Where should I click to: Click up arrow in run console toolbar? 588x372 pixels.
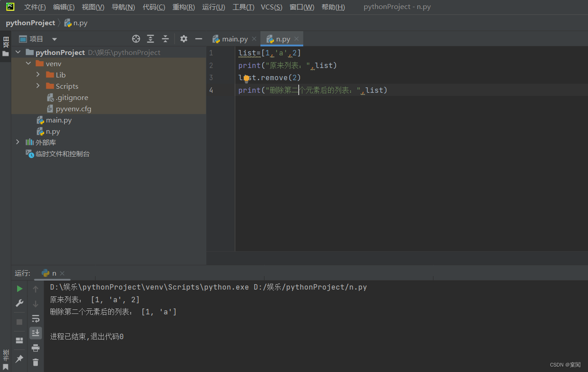click(36, 289)
